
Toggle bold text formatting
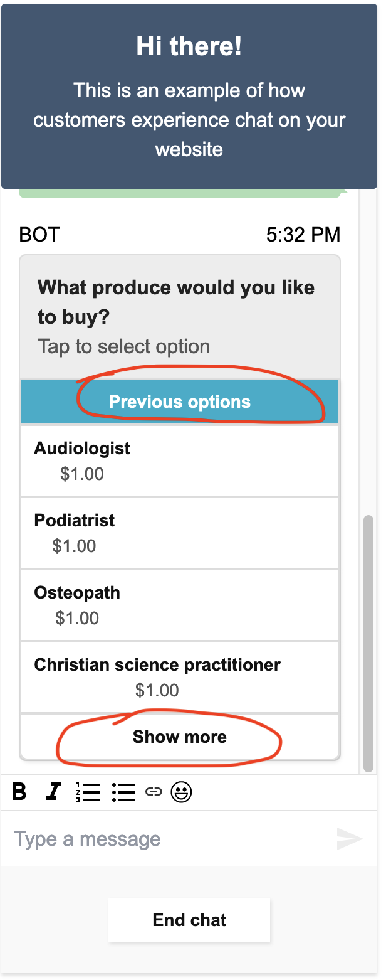19,792
